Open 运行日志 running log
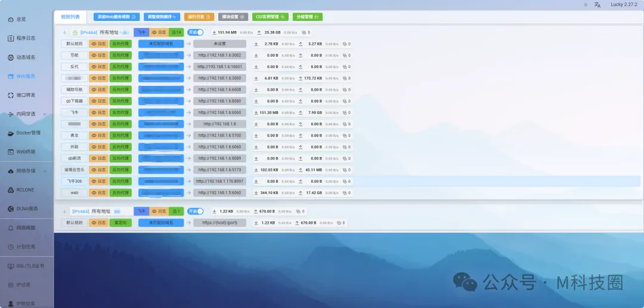The height and width of the screenshot is (308, 644). tap(199, 17)
